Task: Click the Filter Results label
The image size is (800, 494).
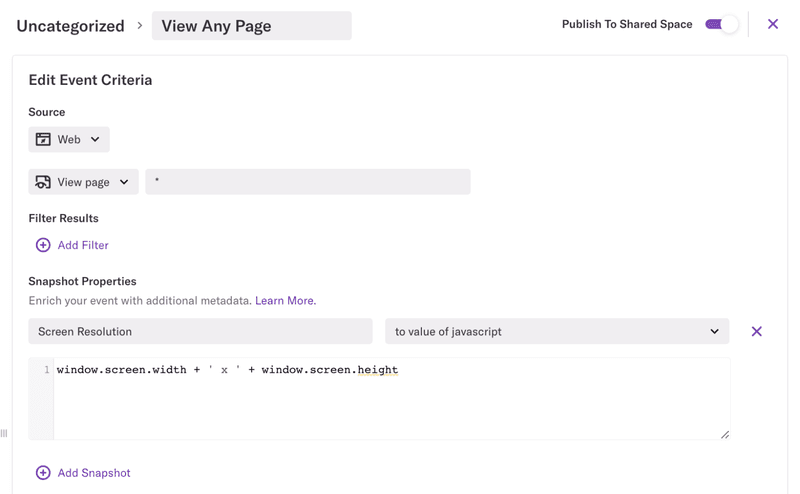Action: coord(63,218)
